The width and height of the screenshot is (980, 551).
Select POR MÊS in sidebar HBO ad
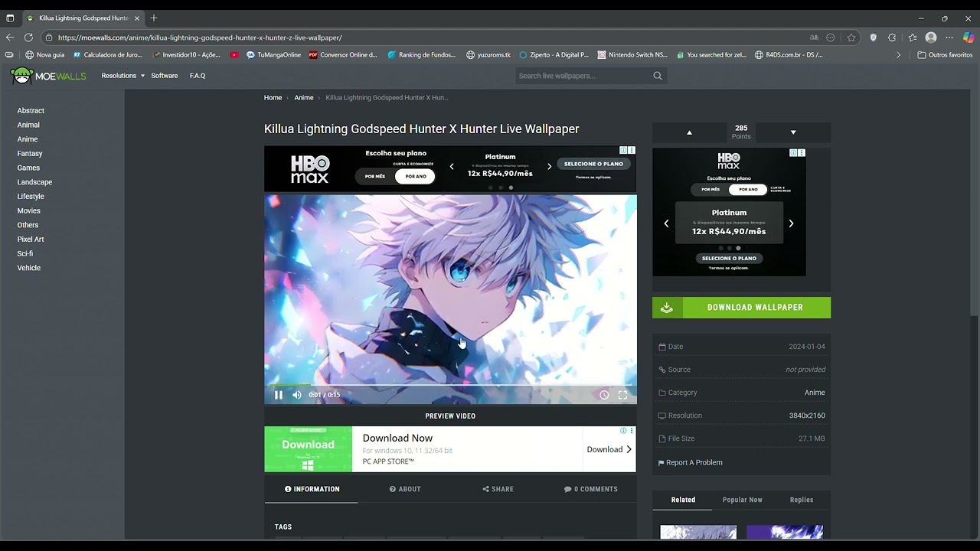(710, 189)
